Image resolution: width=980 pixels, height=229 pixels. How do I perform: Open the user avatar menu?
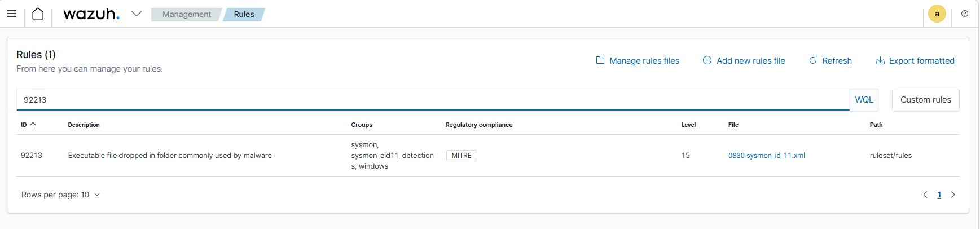pyautogui.click(x=937, y=14)
